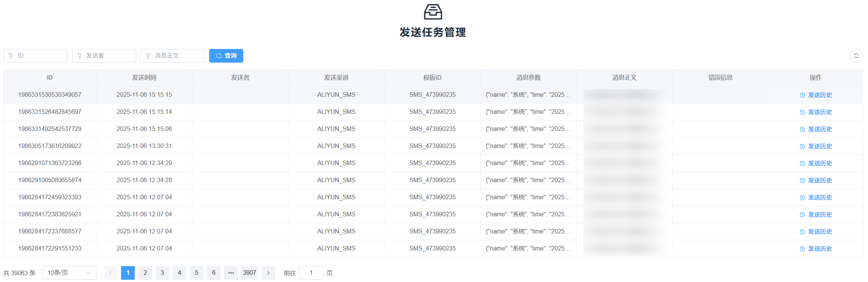Click the page jump number input
868x282 pixels.
(x=311, y=273)
